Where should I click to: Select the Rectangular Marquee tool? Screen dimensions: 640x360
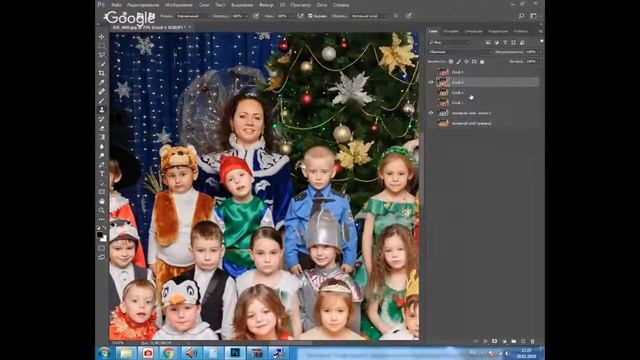point(101,45)
